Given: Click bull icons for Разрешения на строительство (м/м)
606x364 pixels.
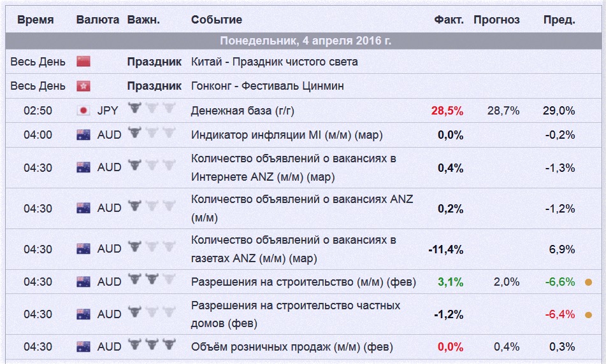Looking at the screenshot, I should tap(152, 281).
